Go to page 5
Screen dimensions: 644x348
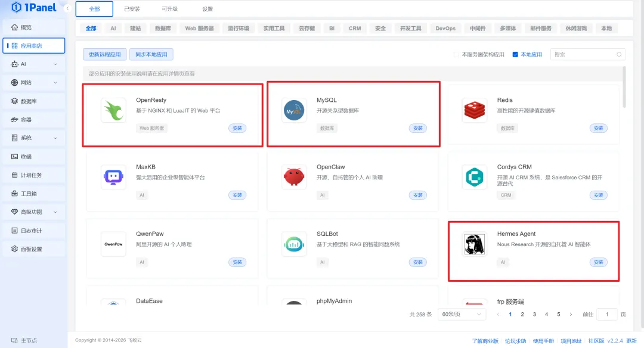(x=559, y=315)
